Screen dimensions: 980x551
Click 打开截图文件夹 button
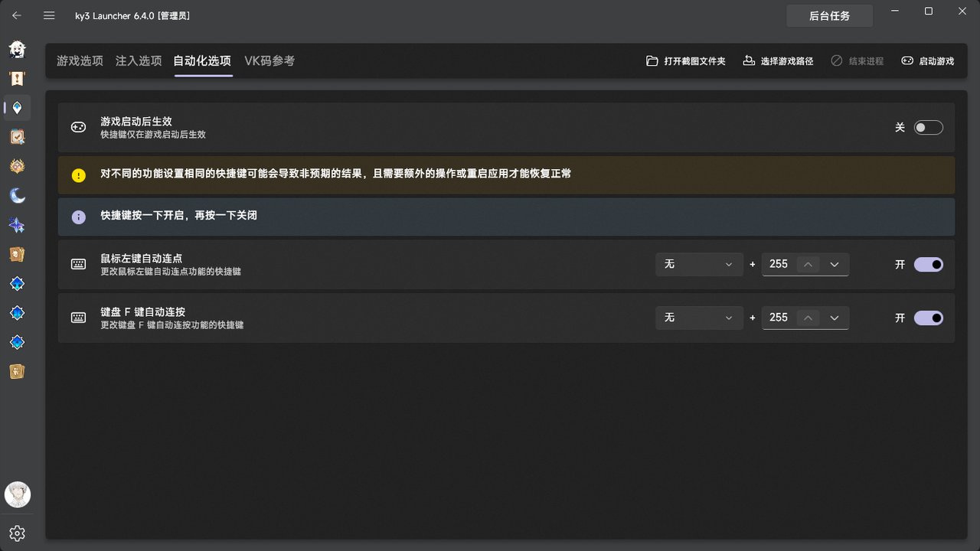pos(686,60)
